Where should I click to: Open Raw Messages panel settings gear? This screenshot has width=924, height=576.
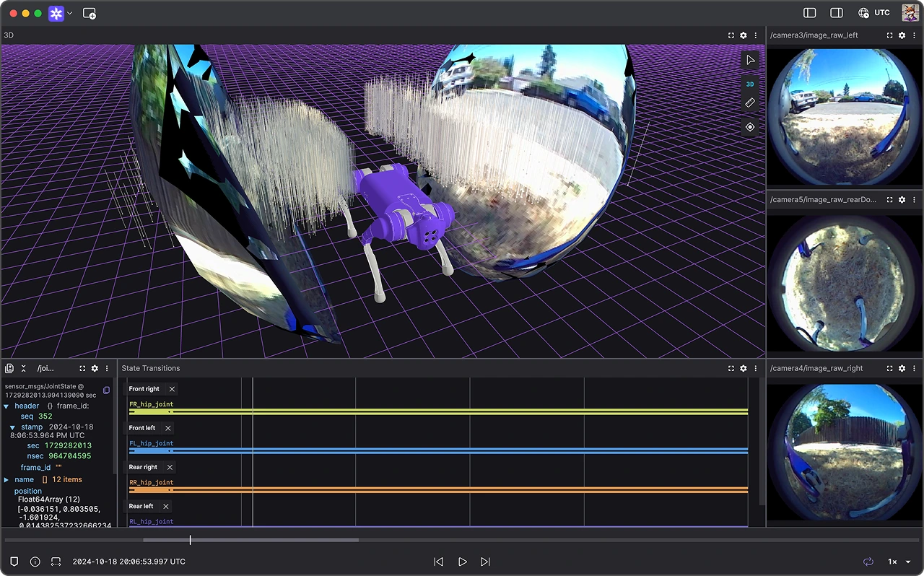click(95, 368)
